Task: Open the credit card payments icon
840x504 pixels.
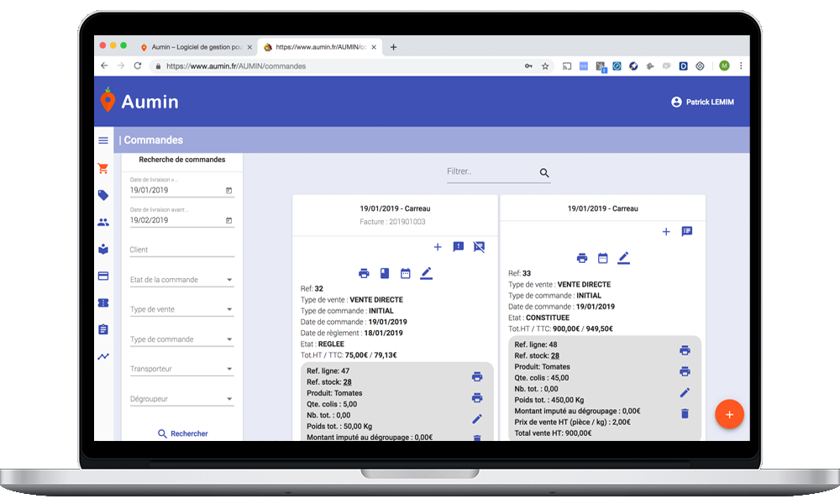Action: (x=103, y=276)
